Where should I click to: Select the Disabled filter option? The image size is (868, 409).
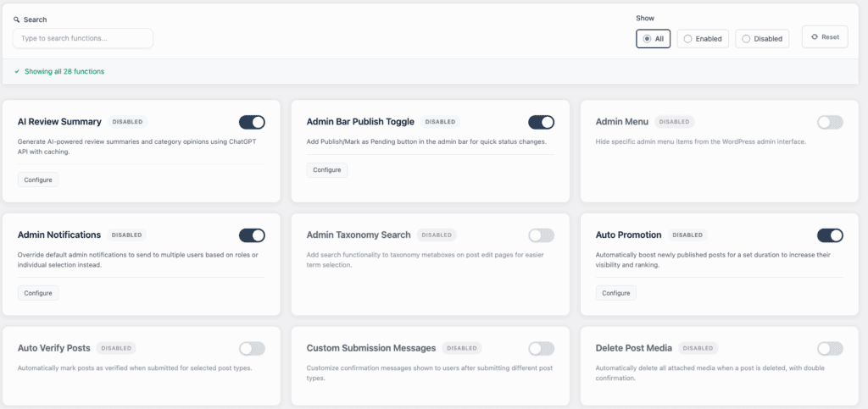coord(762,38)
